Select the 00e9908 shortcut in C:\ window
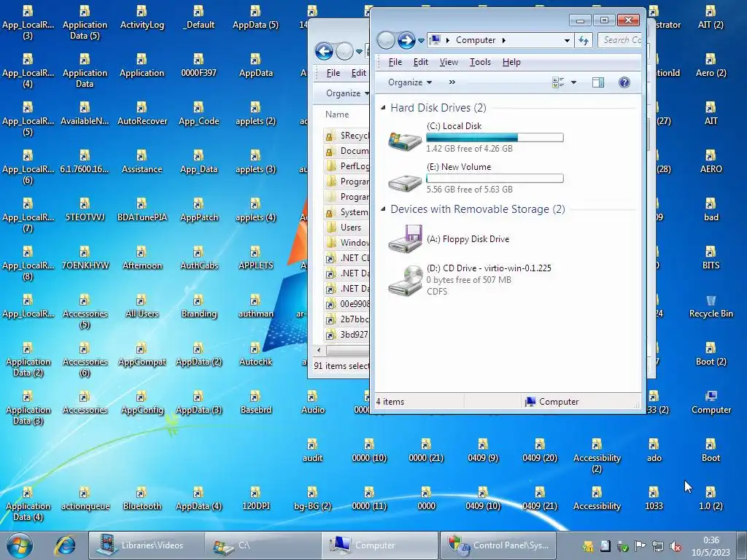The image size is (747, 560). 347,304
